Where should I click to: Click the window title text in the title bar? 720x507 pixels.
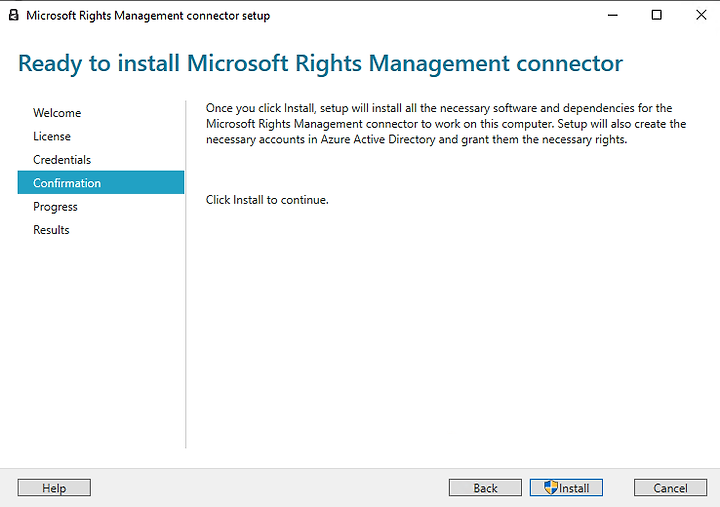(x=148, y=16)
